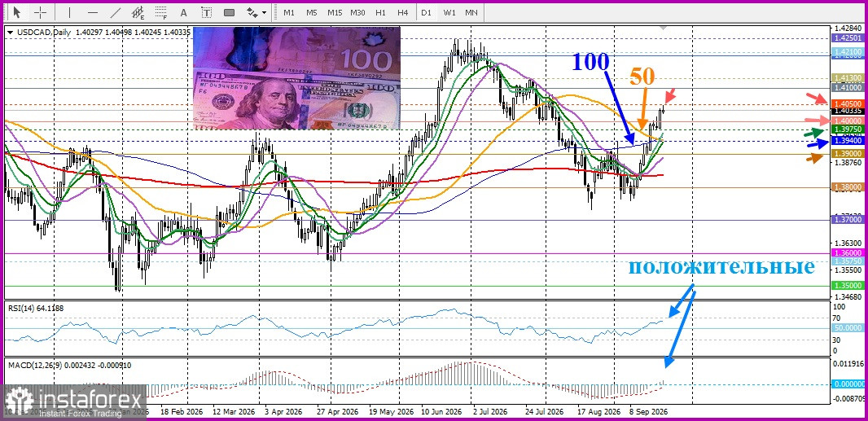Choose the trendline drawing tool
The width and height of the screenshot is (868, 421).
(x=115, y=12)
